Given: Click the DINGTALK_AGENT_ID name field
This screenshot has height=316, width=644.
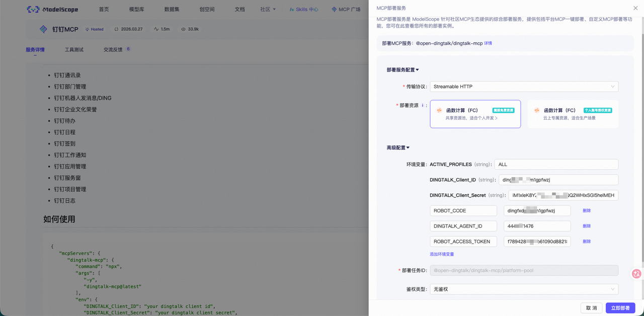Looking at the screenshot, I should click(x=463, y=226).
